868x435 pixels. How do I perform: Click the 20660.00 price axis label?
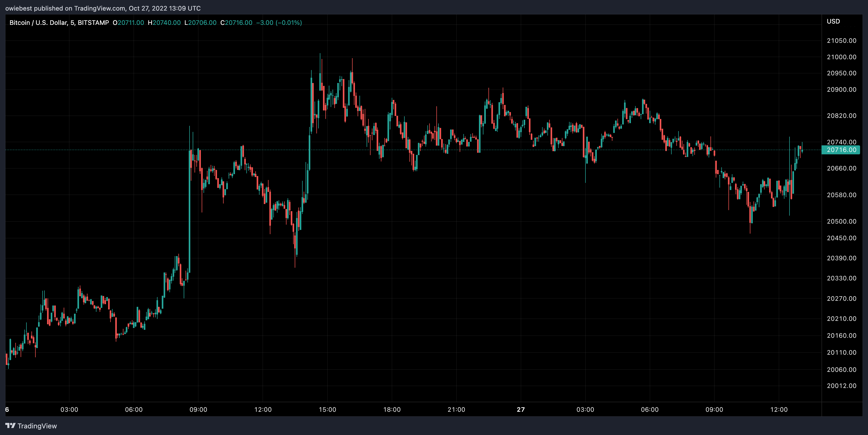tap(841, 168)
